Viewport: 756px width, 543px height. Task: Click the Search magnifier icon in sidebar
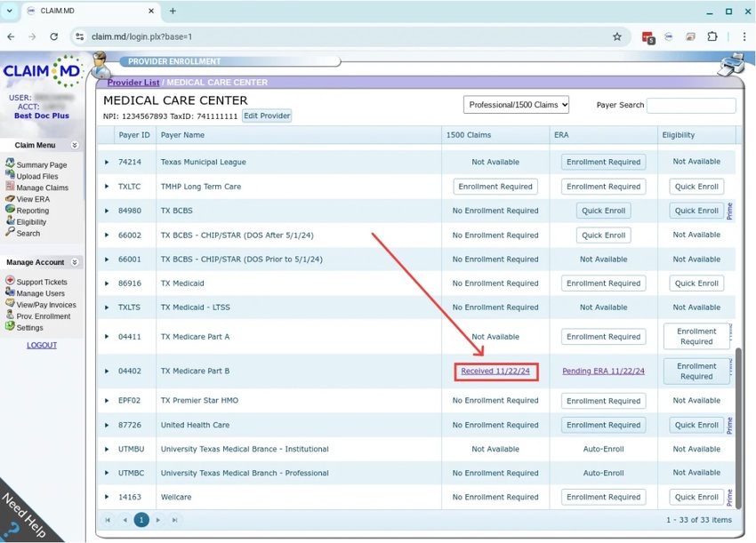[x=10, y=232]
